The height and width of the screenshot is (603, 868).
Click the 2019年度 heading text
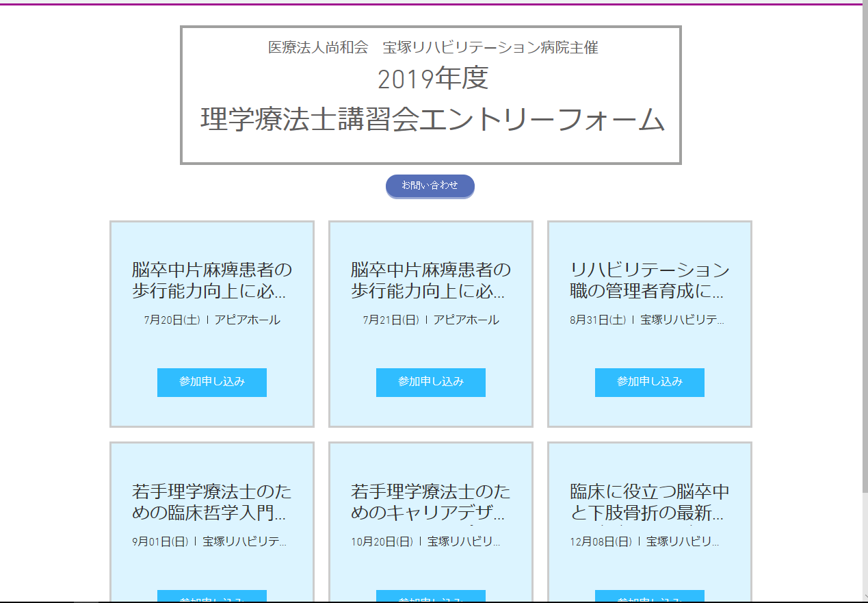pyautogui.click(x=433, y=79)
